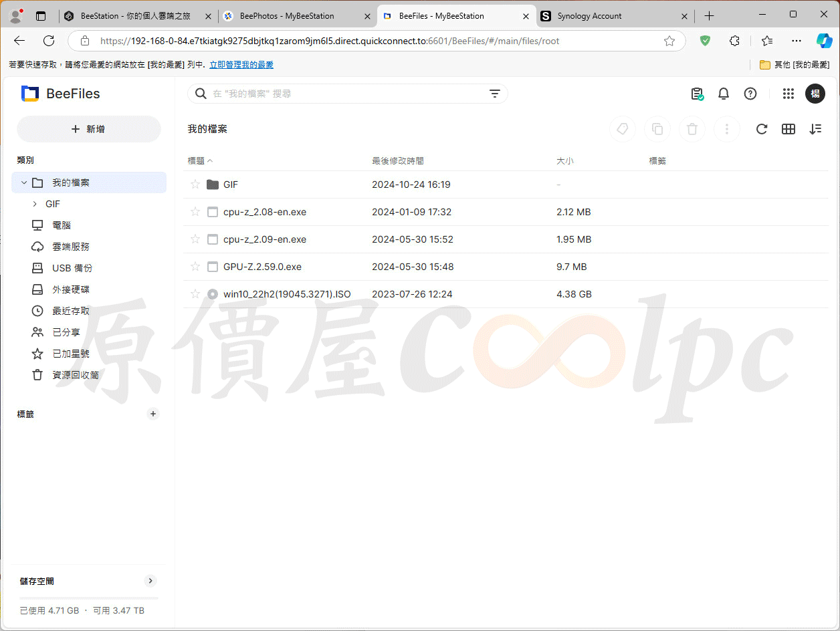Open the apps grid launcher

tap(789, 94)
